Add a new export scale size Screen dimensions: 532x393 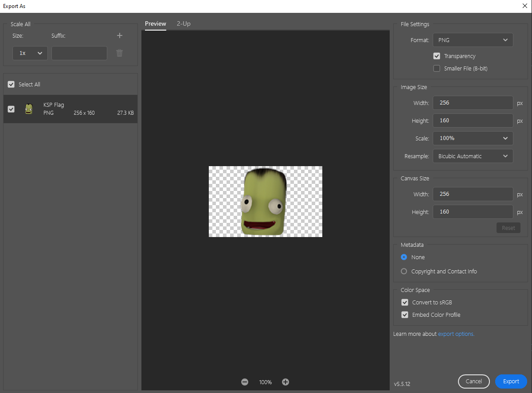click(x=119, y=35)
